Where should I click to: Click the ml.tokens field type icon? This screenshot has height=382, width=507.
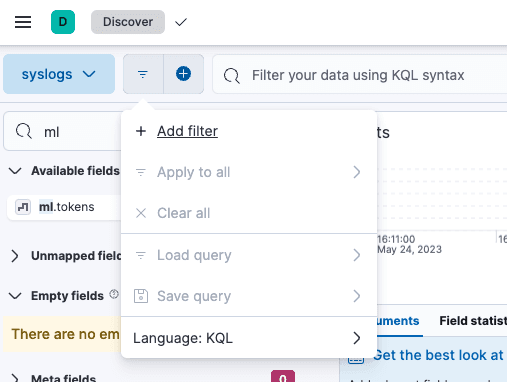click(23, 207)
